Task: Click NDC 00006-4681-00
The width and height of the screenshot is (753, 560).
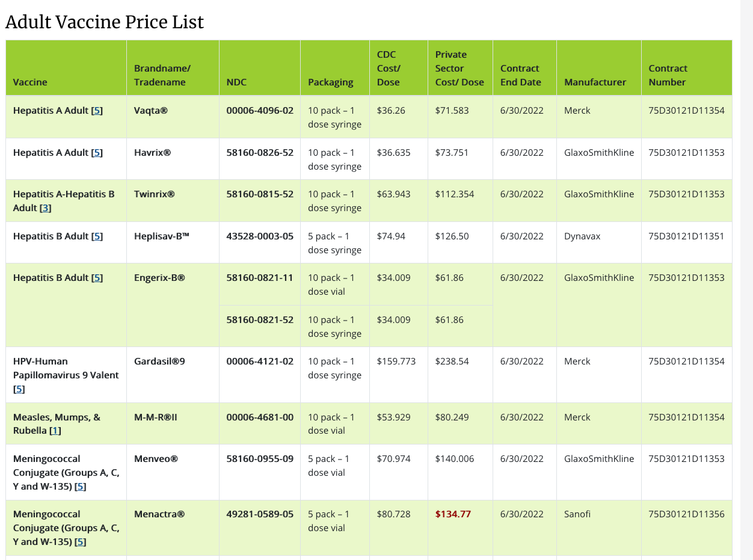Action: 260,417
